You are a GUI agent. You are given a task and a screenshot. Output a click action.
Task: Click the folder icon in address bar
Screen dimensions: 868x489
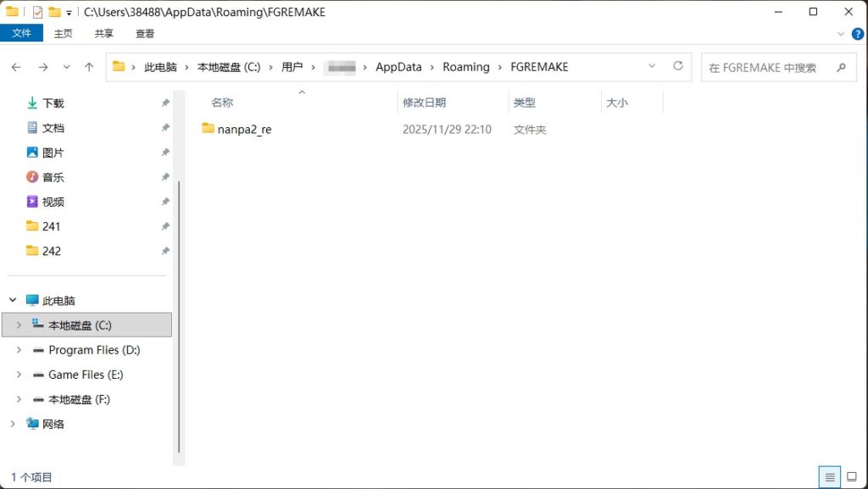point(119,66)
